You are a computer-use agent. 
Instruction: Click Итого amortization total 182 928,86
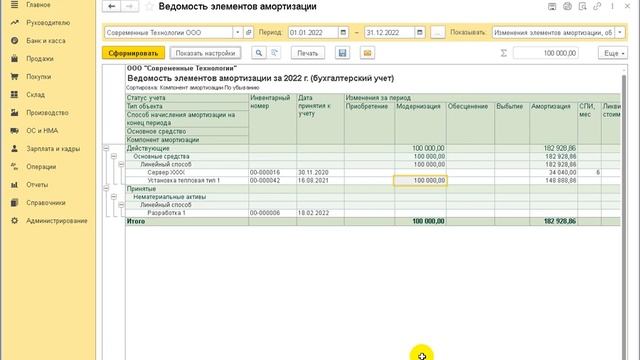[560, 221]
